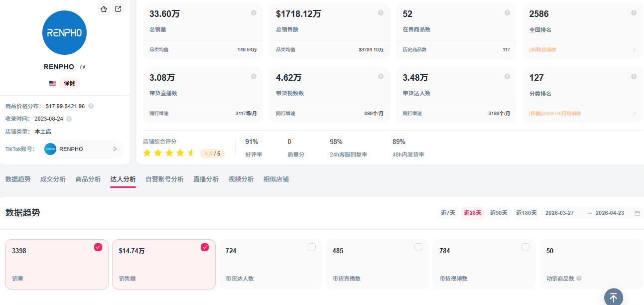This screenshot has width=644, height=305.
Task: Select the 近7天 time range
Action: tap(448, 213)
